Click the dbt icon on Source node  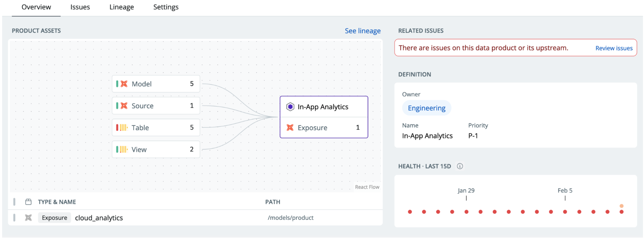tap(124, 106)
